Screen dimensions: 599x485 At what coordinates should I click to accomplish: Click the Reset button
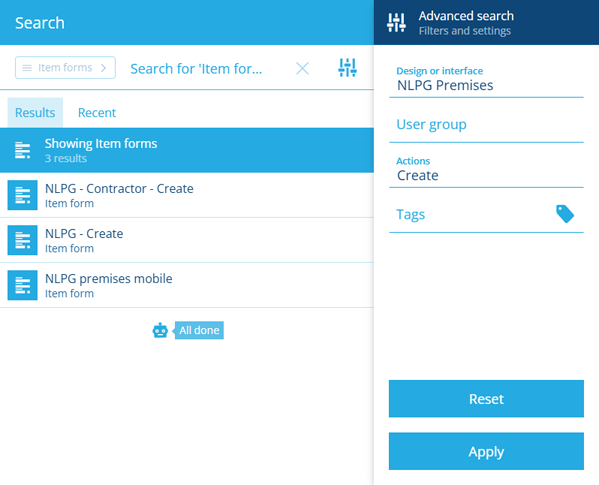coord(486,399)
